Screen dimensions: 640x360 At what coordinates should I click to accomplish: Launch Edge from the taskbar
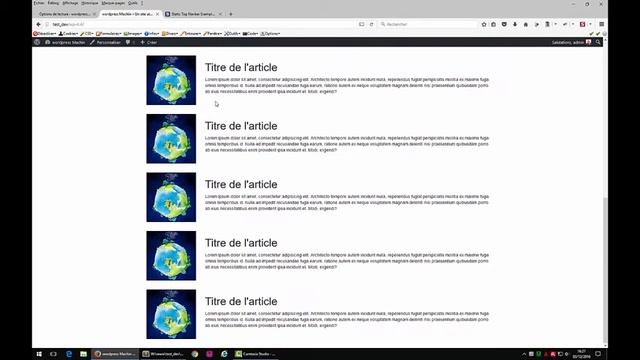pos(69,354)
